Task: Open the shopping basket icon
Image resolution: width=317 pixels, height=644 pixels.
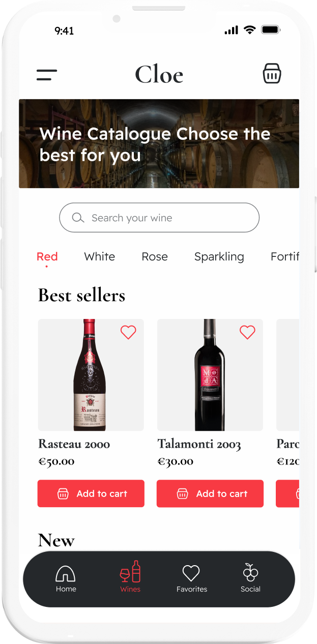Action: (272, 74)
